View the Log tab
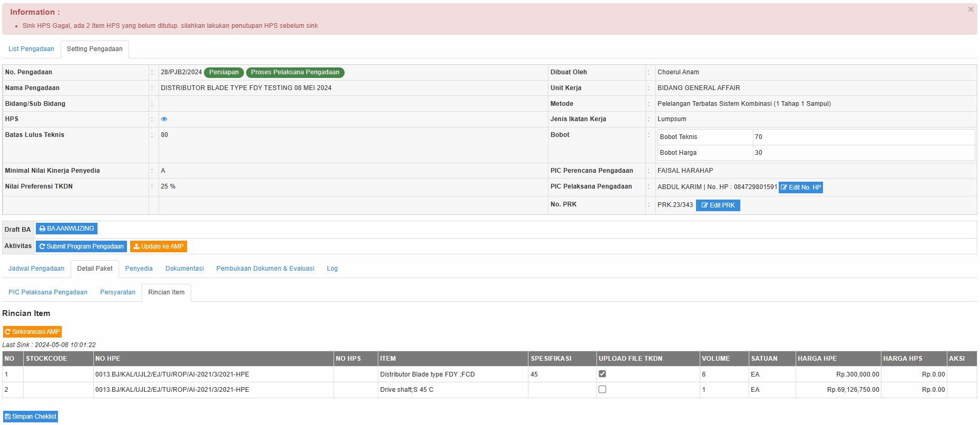980x425 pixels. pyautogui.click(x=332, y=269)
